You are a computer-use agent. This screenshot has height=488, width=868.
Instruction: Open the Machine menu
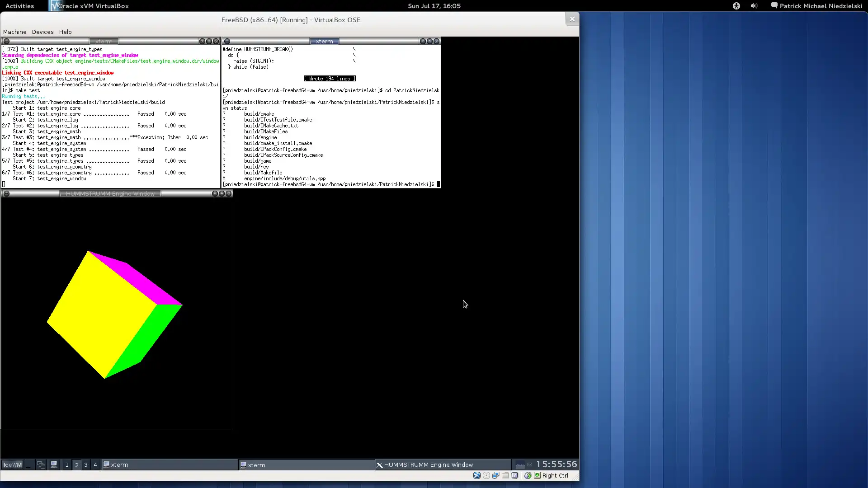coord(14,32)
